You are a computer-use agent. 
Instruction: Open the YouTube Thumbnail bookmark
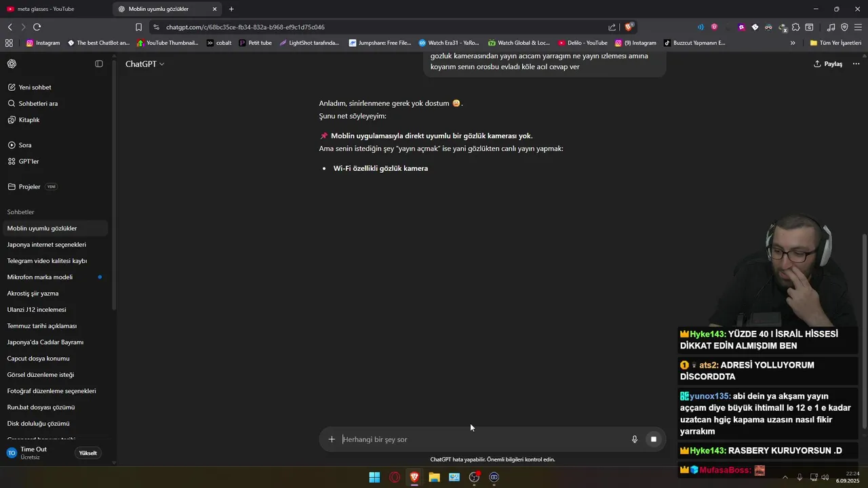point(167,43)
